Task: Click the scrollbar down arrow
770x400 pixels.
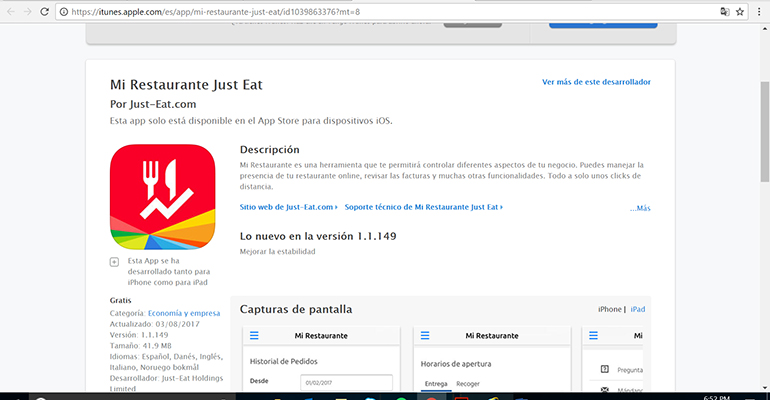Action: [x=765, y=387]
